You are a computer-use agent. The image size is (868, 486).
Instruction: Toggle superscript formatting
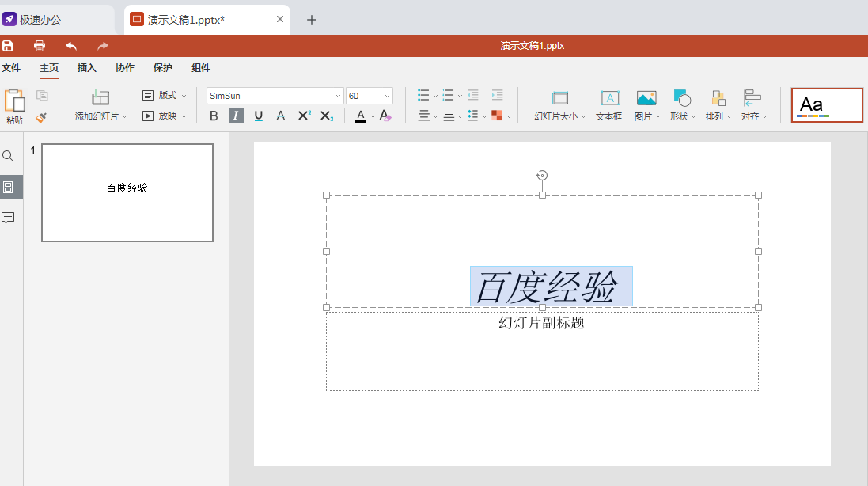click(304, 116)
